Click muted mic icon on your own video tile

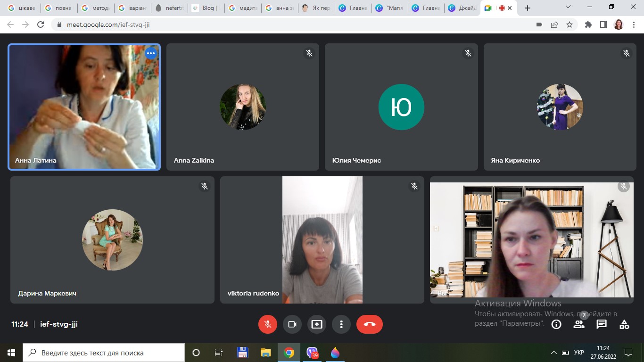(x=624, y=186)
